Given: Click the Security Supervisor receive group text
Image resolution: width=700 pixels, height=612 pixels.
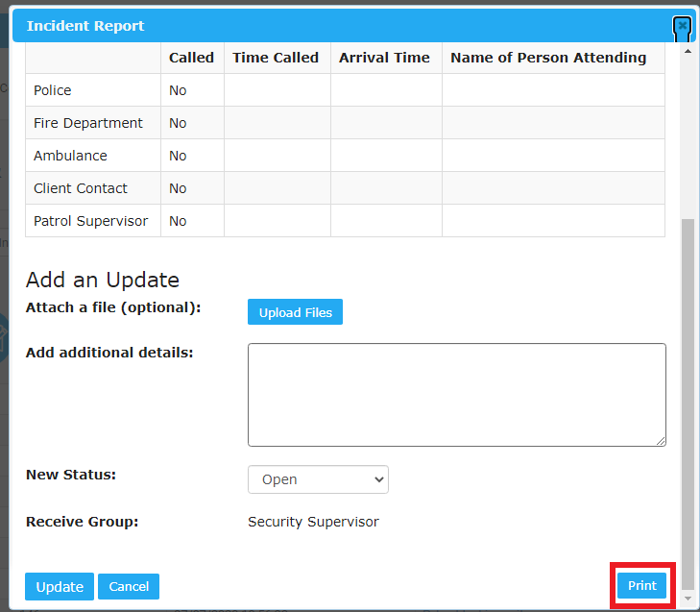Looking at the screenshot, I should pyautogui.click(x=313, y=522).
